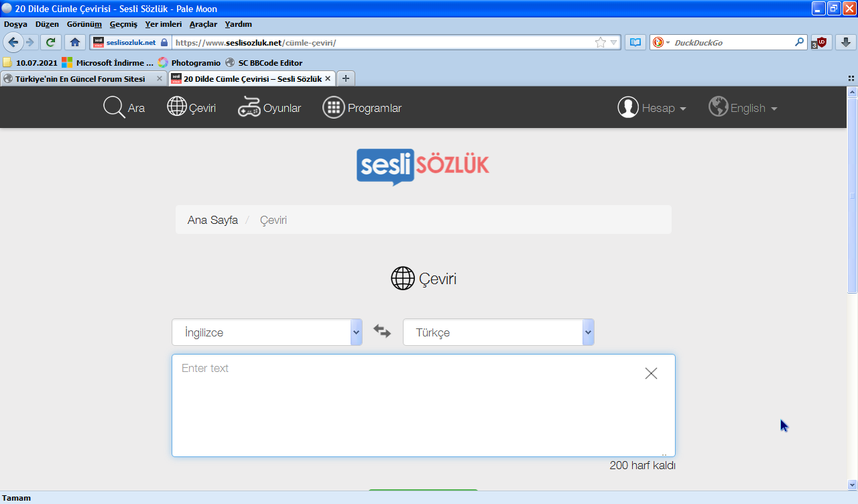858x504 pixels.
Task: Open the target language Türkçe dropdown
Action: (x=499, y=332)
